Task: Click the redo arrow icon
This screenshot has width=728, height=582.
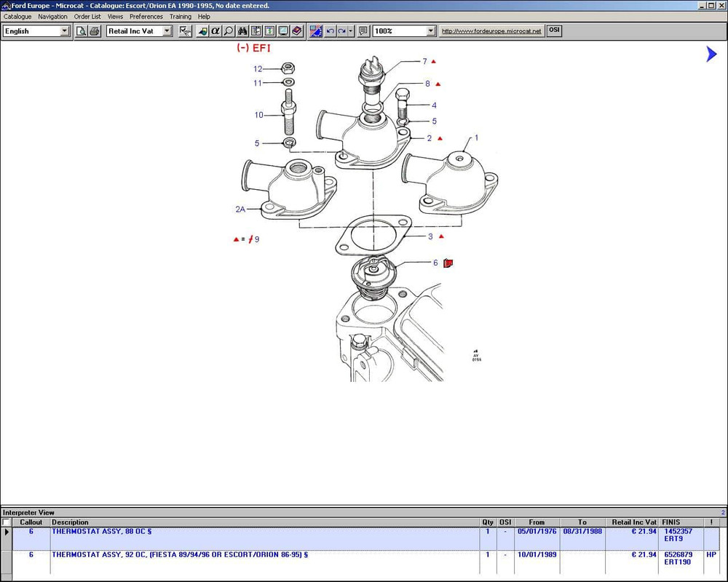Action: pos(341,31)
